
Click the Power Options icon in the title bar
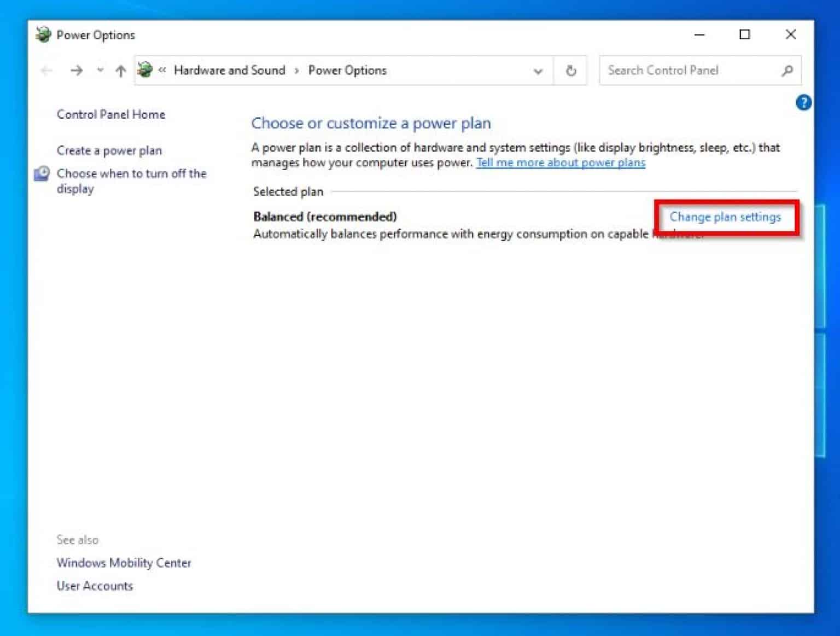pyautogui.click(x=43, y=34)
